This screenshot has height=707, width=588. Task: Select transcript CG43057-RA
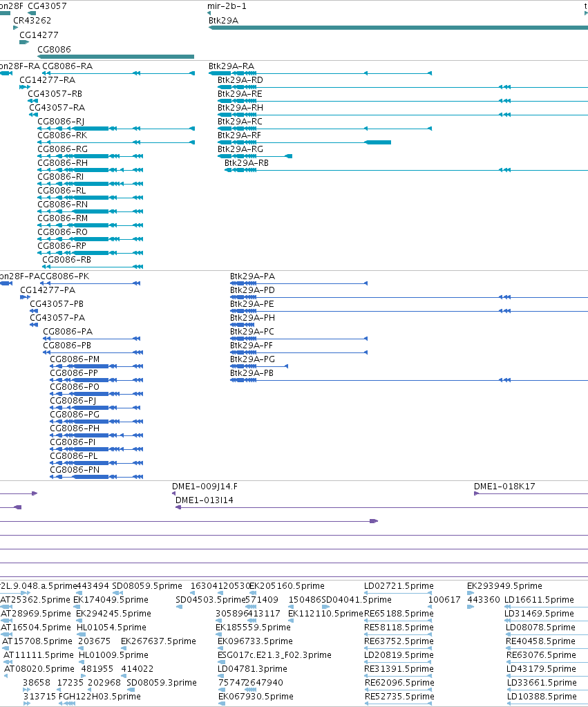pyautogui.click(x=57, y=108)
